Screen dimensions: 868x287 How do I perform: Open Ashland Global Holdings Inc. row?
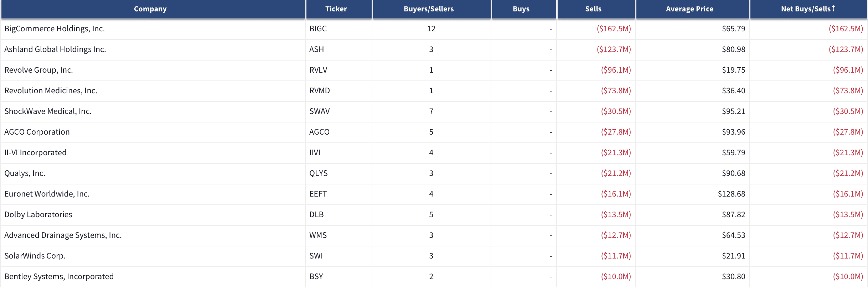(434, 49)
